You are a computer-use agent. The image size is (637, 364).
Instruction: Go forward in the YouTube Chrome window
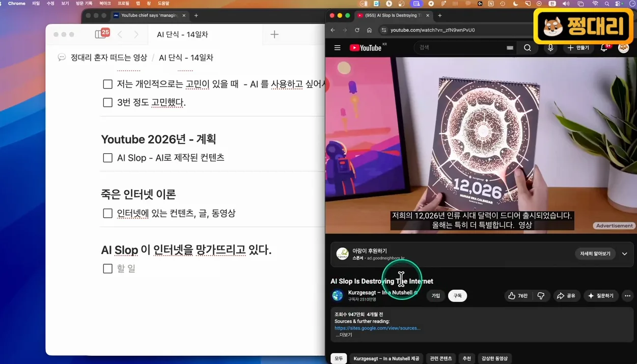click(x=345, y=30)
